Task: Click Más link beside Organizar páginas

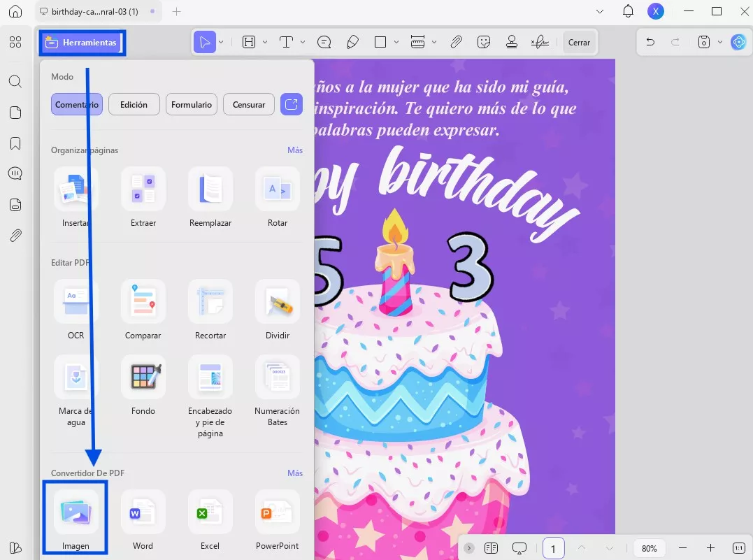Action: pos(294,150)
